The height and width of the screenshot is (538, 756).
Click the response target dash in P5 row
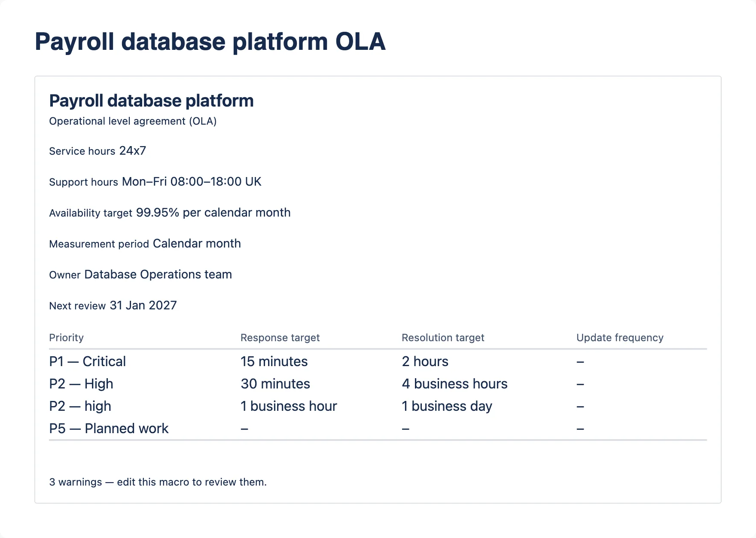244,429
